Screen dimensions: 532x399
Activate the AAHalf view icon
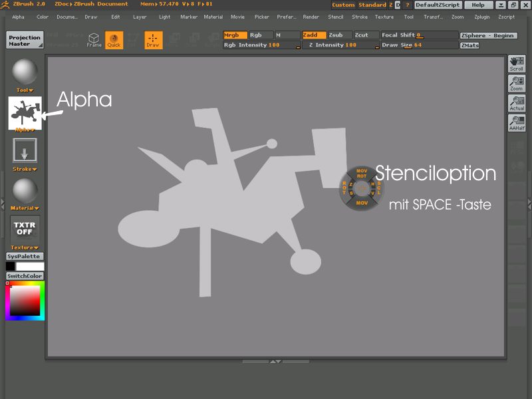point(517,123)
